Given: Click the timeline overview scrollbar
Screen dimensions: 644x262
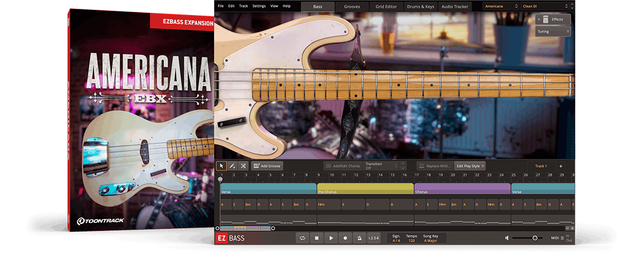Looking at the screenshot, I should click(245, 228).
